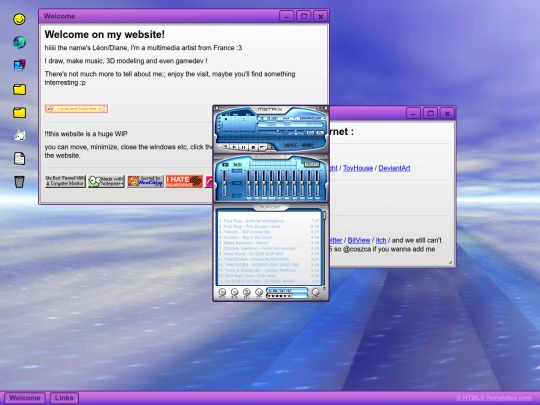Toggle Repeat in the music player
Viewport: 540px width, 405px height.
[308, 145]
